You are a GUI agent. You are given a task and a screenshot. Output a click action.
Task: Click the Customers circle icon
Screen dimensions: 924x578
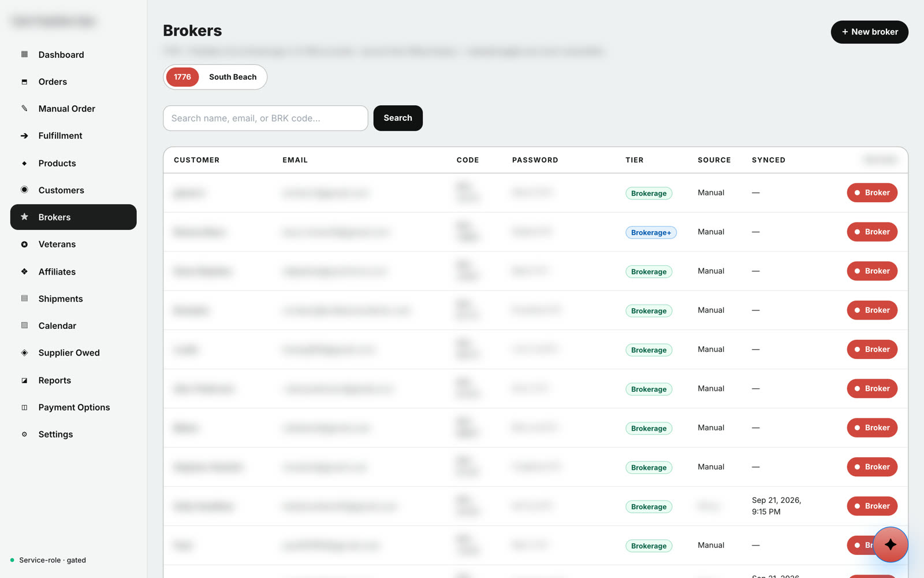coord(24,190)
